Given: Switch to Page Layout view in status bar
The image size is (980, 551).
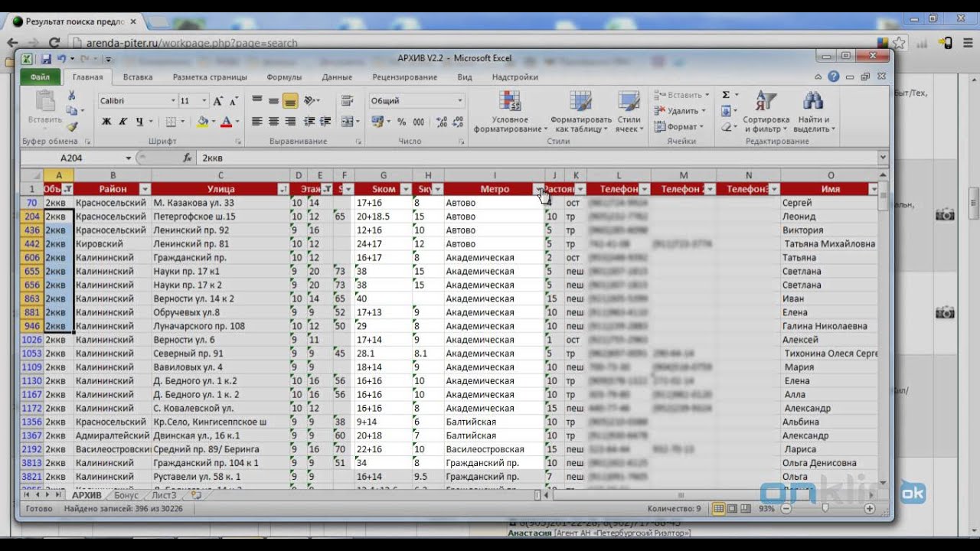Looking at the screenshot, I should [731, 508].
